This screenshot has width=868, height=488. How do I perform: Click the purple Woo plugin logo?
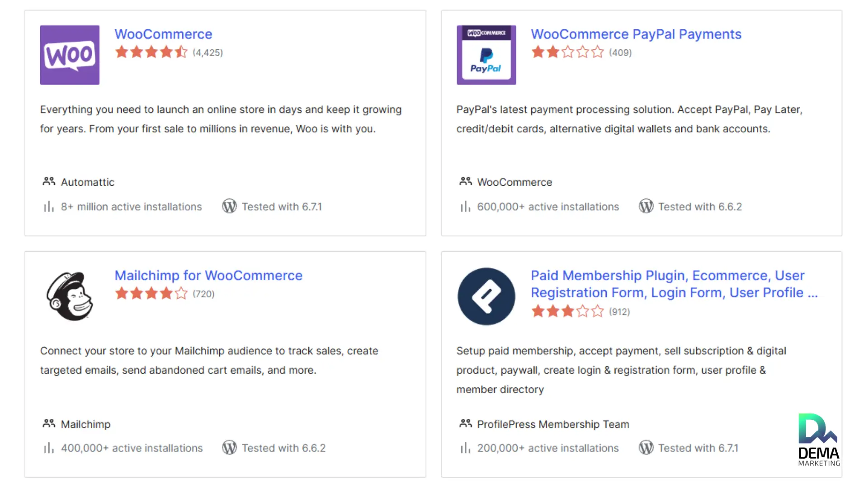click(70, 55)
